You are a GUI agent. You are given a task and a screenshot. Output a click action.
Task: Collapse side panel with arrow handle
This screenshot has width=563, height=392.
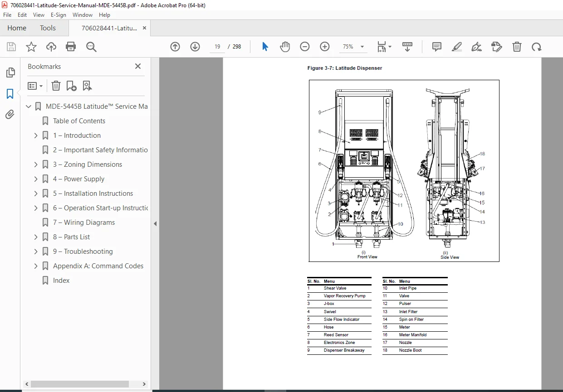pos(155,223)
